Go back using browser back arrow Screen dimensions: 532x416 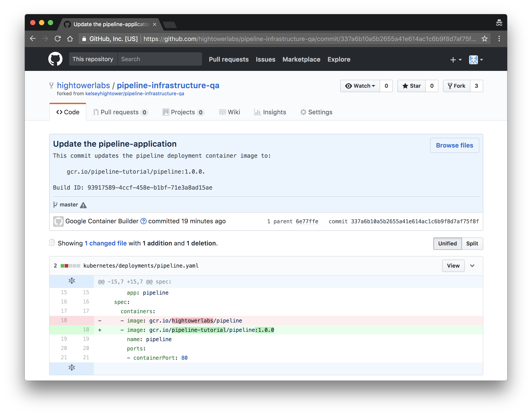(x=33, y=39)
